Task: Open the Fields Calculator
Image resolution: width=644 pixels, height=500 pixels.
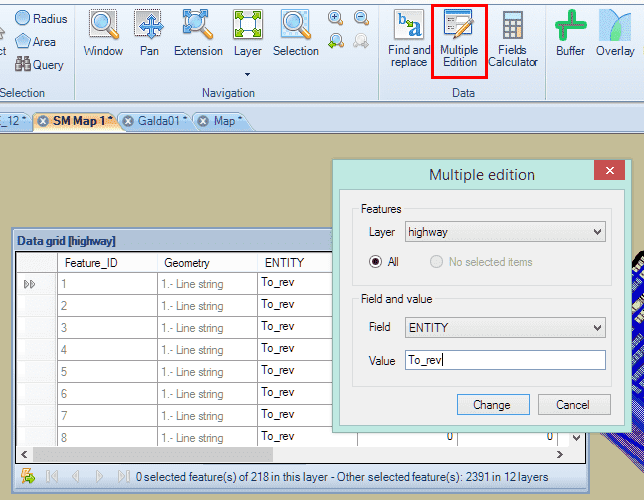Action: (x=513, y=39)
